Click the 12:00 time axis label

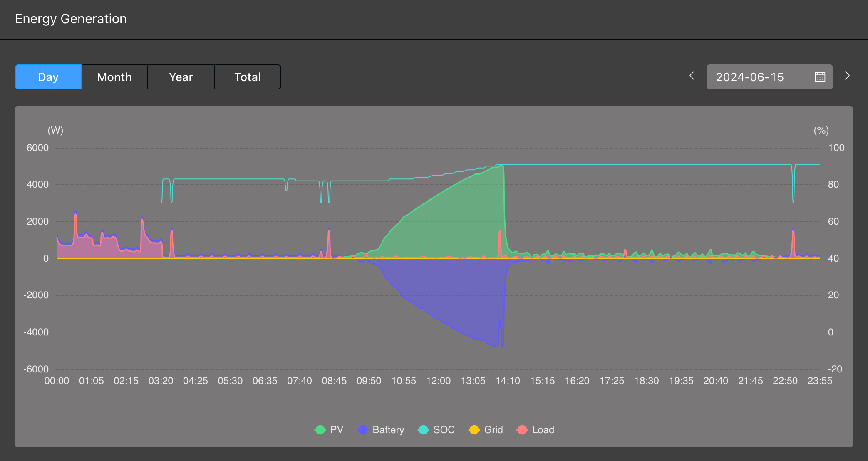pos(438,381)
